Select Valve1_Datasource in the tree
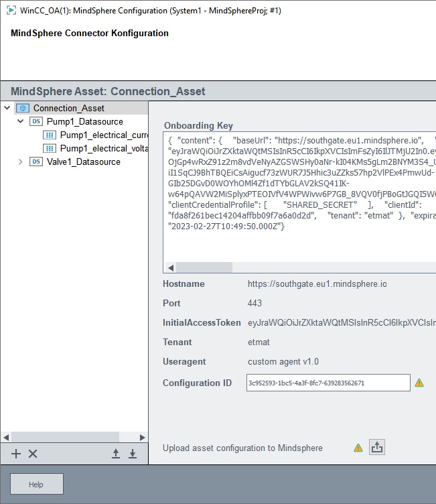Image resolution: width=436 pixels, height=504 pixels. click(84, 162)
